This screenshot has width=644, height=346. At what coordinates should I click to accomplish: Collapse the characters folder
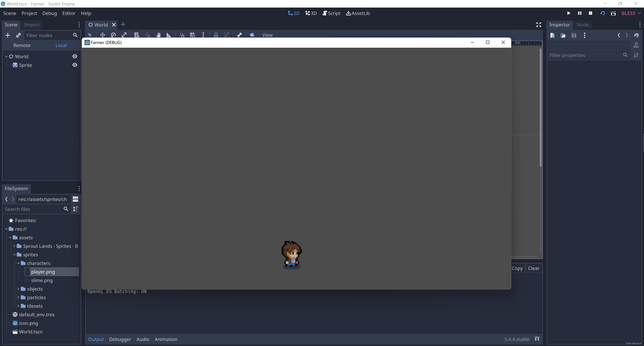pos(18,263)
